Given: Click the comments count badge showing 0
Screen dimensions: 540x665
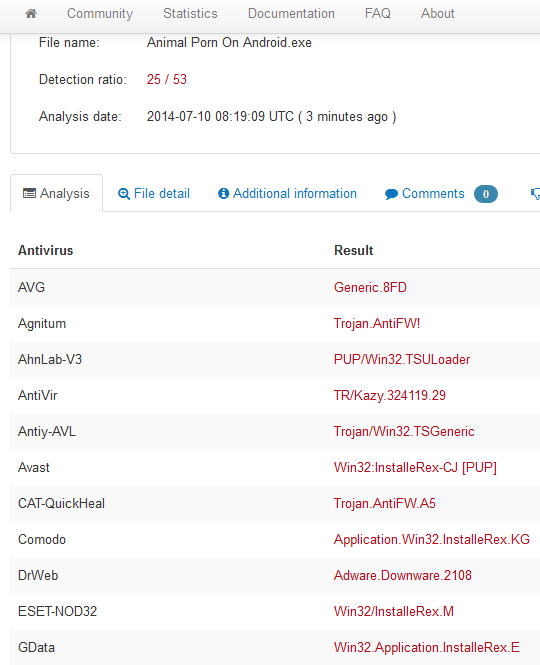Looking at the screenshot, I should [486, 194].
